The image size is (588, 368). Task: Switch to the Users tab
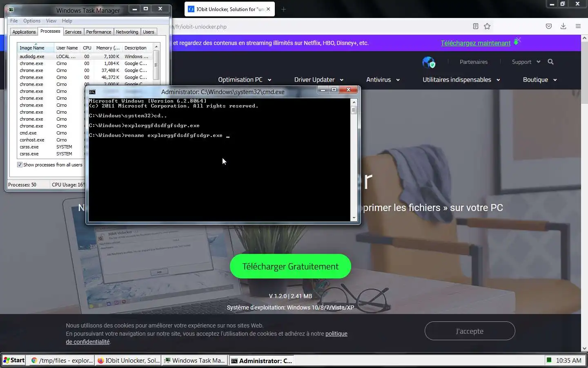point(149,32)
